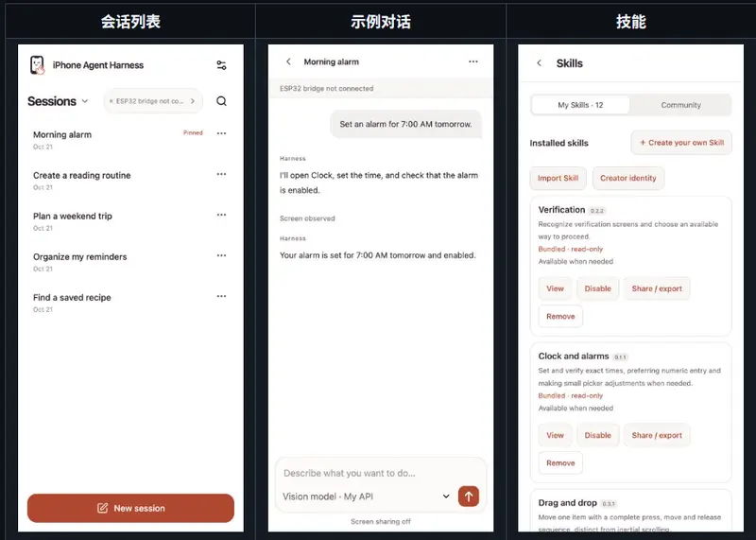This screenshot has width=756, height=540.
Task: Click the iPhone Agent Harness logo icon
Action: tap(37, 65)
